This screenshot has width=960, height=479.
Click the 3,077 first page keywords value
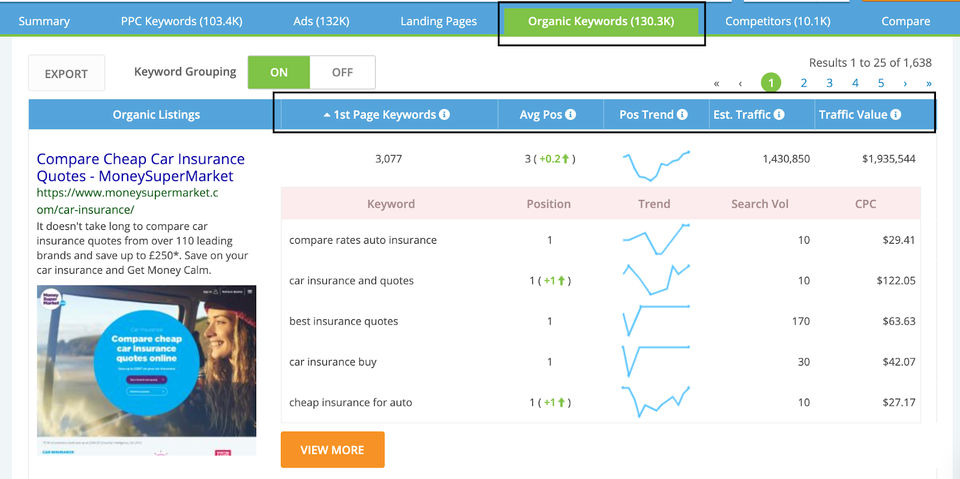[x=389, y=159]
